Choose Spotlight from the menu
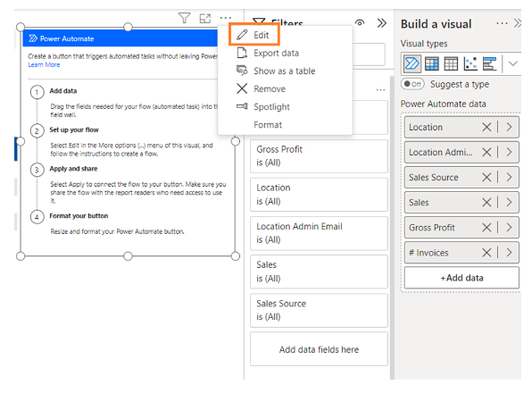This screenshot has height=393, width=532. (x=285, y=107)
